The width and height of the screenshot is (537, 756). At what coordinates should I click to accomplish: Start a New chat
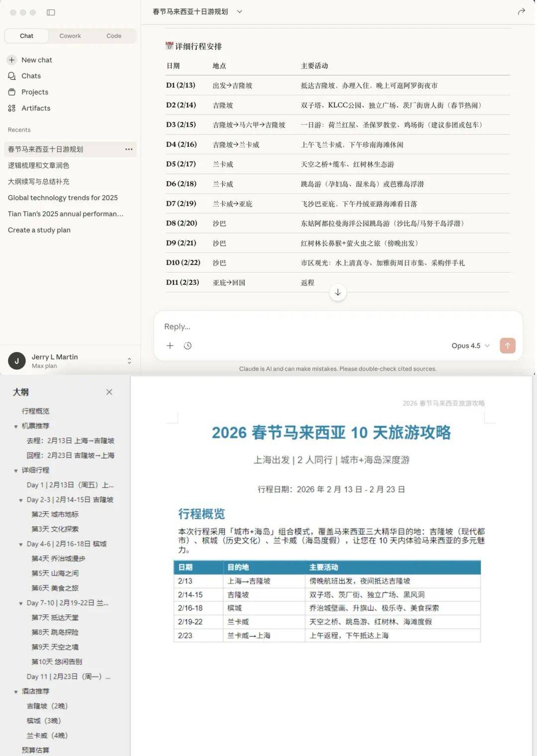tap(36, 60)
